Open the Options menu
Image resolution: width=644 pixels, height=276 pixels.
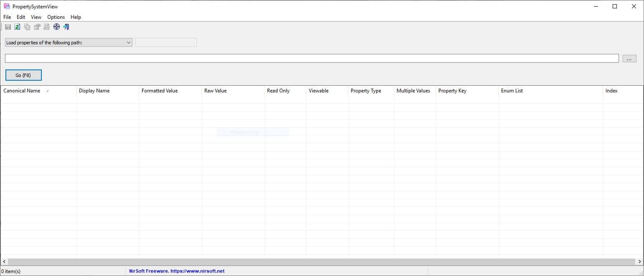56,17
